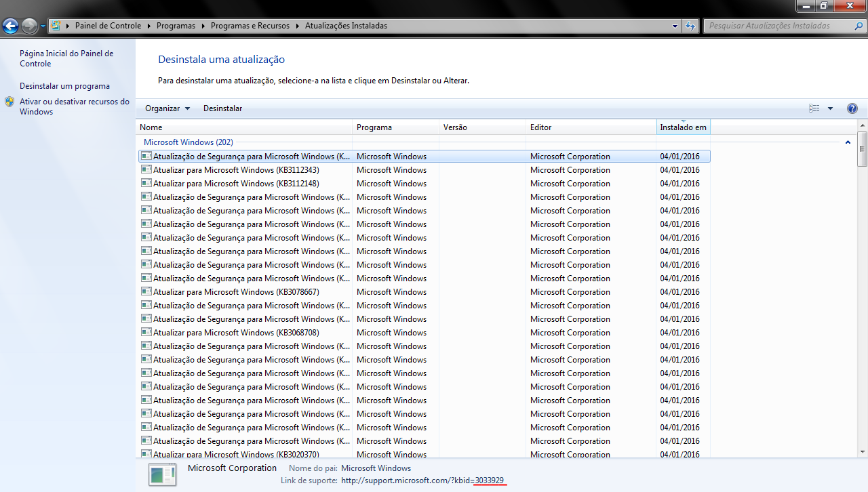Click the Desinstalar toolbar button
The image size is (868, 492).
click(x=222, y=108)
